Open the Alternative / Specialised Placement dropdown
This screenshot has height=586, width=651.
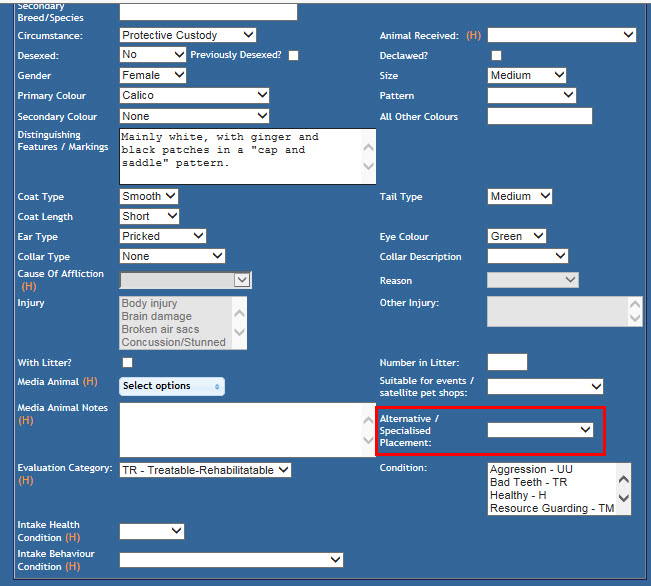[x=540, y=429]
